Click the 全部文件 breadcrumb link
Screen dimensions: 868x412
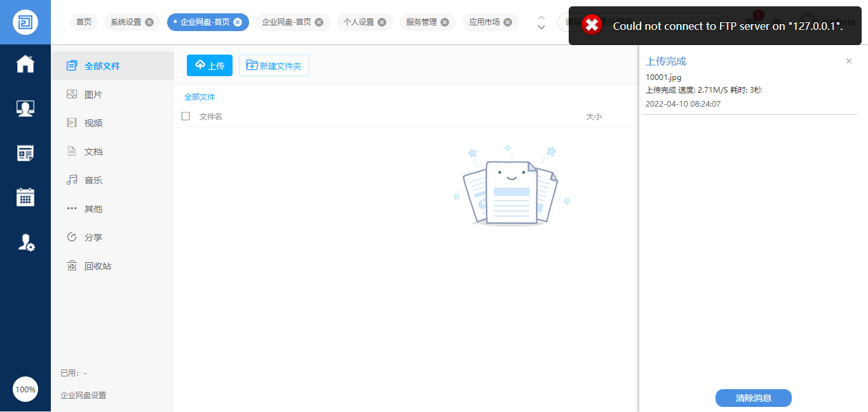click(200, 97)
